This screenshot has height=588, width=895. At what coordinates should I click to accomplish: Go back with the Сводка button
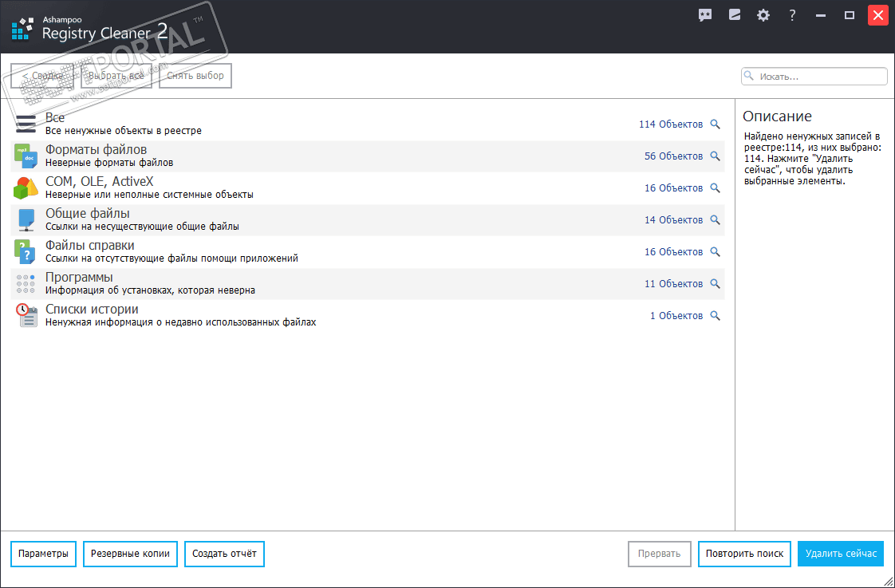pyautogui.click(x=42, y=76)
